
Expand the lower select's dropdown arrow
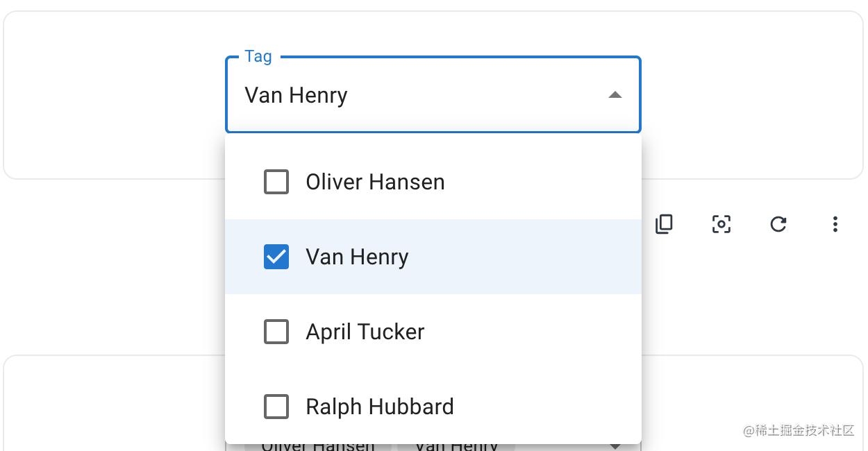coord(615,447)
